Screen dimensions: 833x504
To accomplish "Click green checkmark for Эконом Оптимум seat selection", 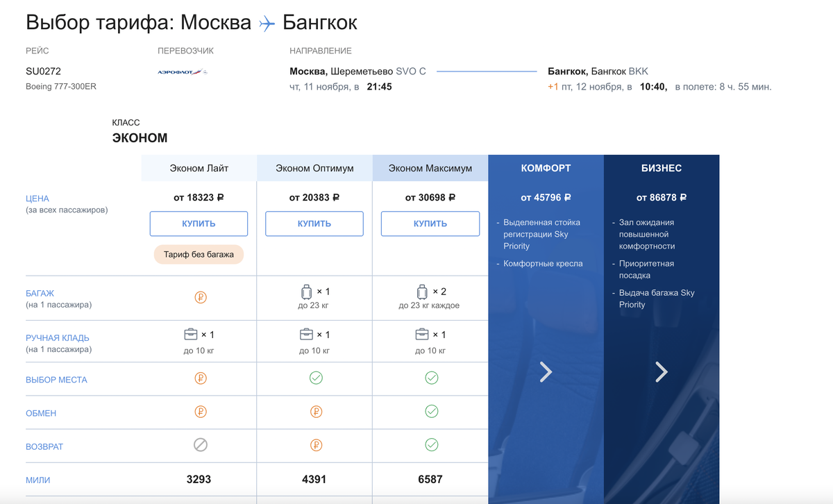I will [316, 378].
